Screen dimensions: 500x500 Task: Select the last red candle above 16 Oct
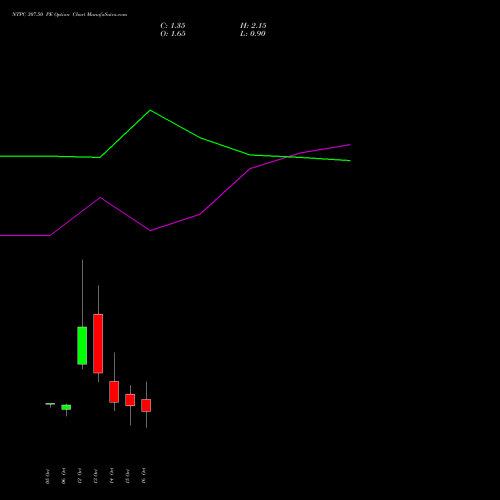click(146, 405)
